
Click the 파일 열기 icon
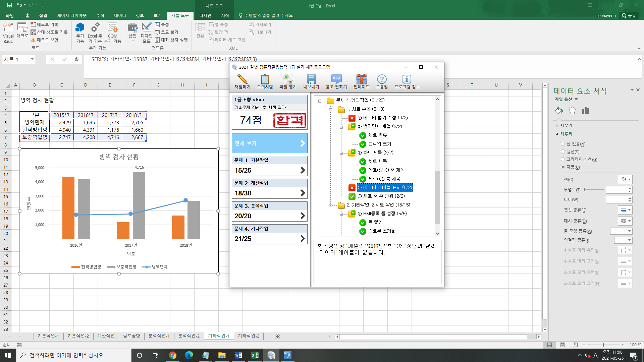tap(288, 79)
